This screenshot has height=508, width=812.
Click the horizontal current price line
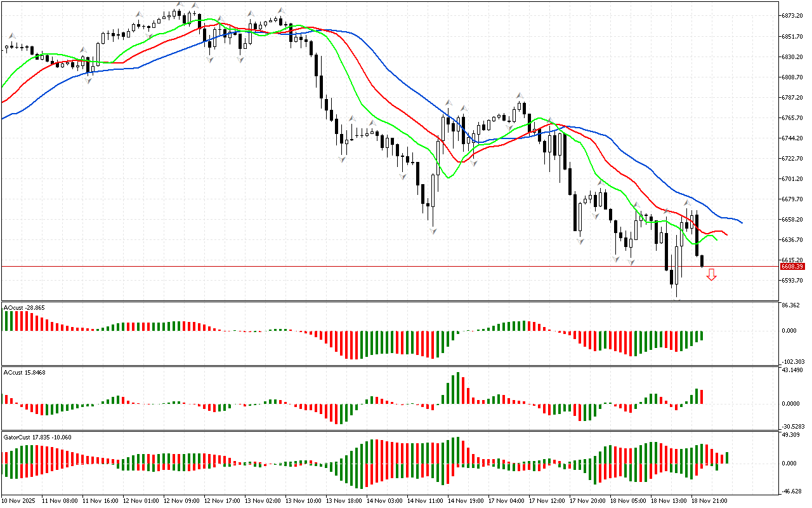tap(381, 267)
